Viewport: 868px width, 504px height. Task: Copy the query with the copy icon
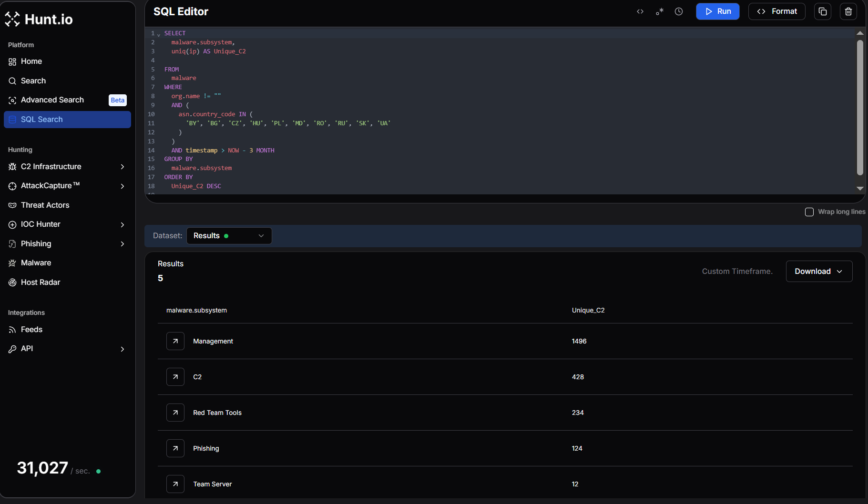coord(823,11)
